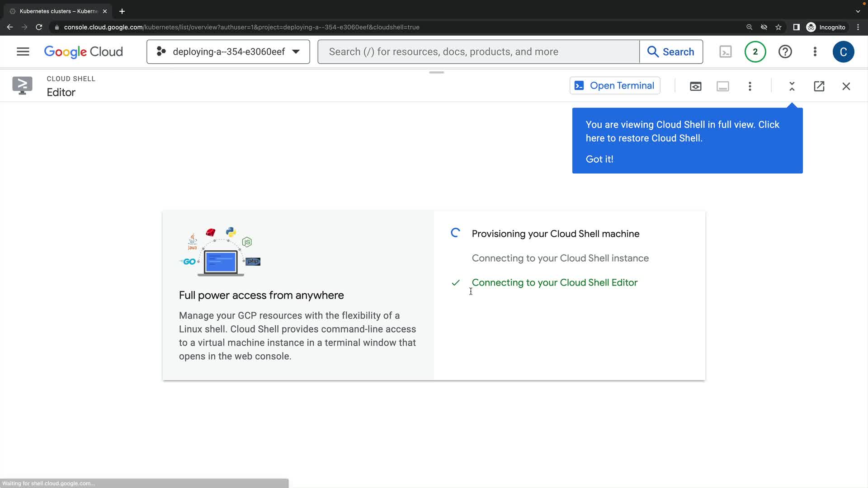Viewport: 868px width, 488px height.
Task: Open the account avatar C
Action: [843, 52]
